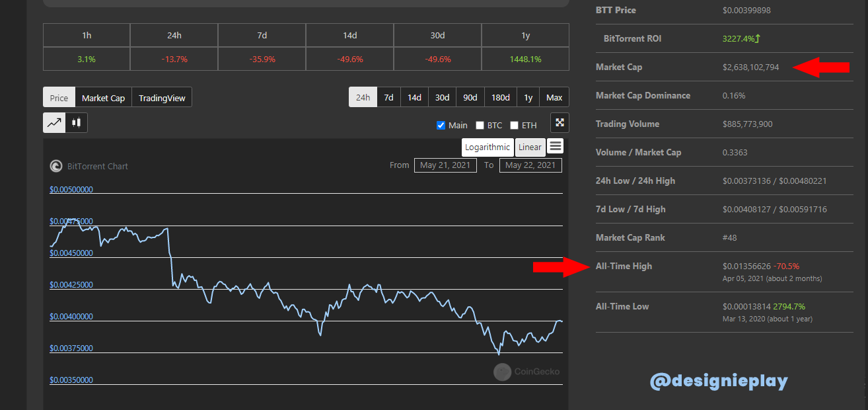Select the 14d chart range
This screenshot has width=868, height=410.
(414, 97)
